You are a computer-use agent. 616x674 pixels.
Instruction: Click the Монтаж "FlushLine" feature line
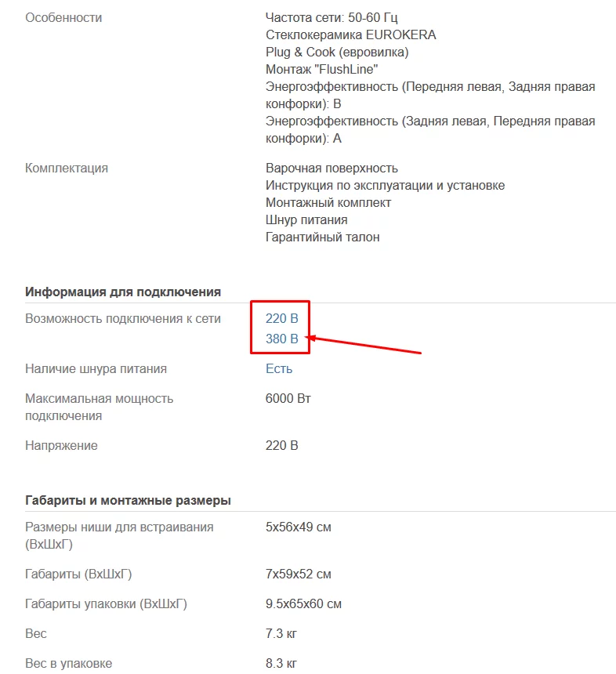(x=321, y=69)
